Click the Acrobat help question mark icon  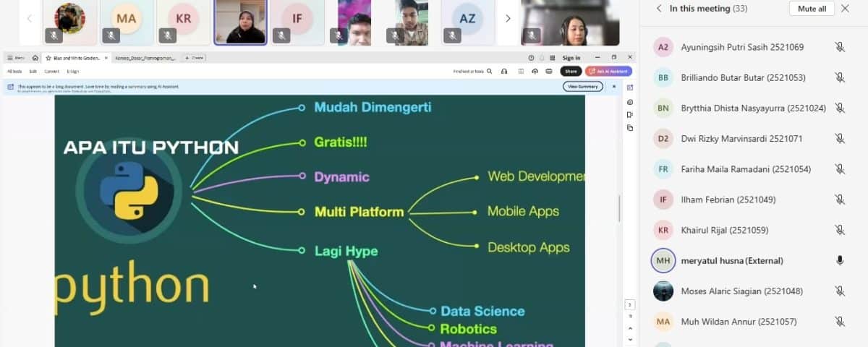[531, 58]
